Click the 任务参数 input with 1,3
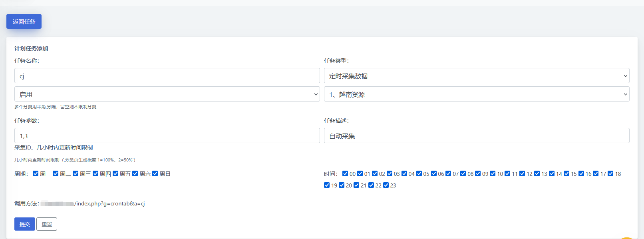Screen dimensions: 644x239 pos(167,136)
